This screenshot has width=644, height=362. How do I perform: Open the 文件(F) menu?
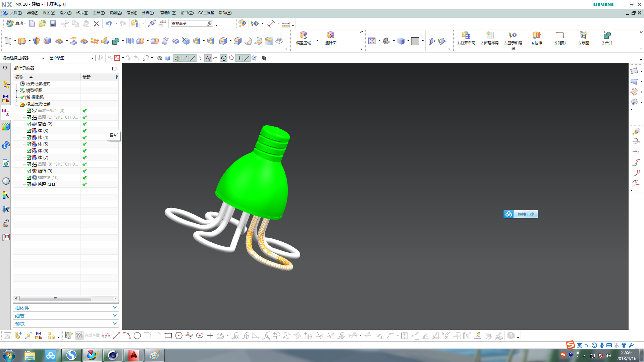[16, 13]
